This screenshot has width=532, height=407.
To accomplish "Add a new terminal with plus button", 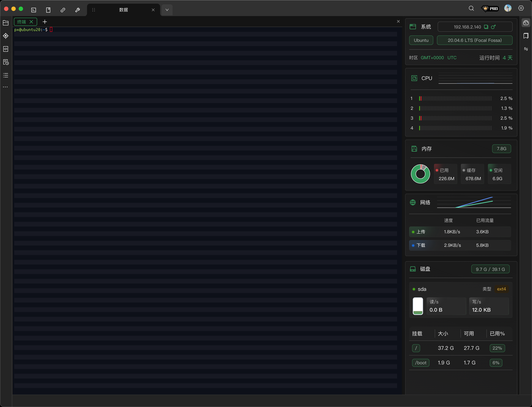I will 45,22.
